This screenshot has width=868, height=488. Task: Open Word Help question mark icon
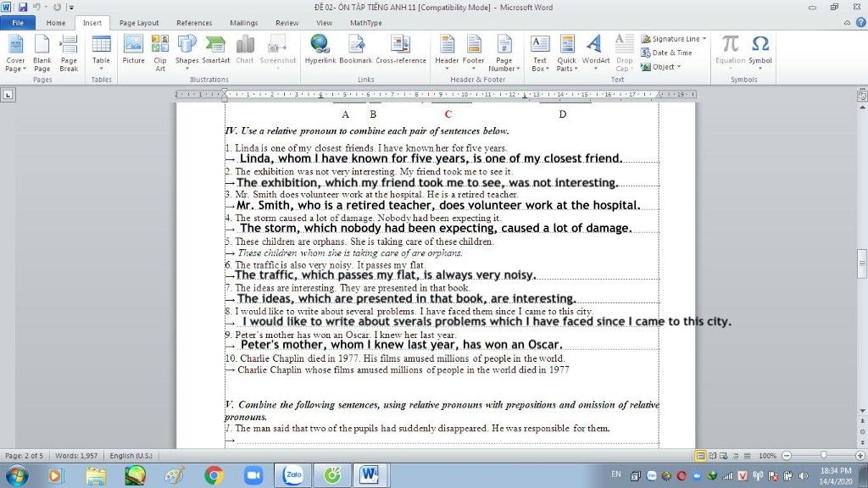(861, 23)
